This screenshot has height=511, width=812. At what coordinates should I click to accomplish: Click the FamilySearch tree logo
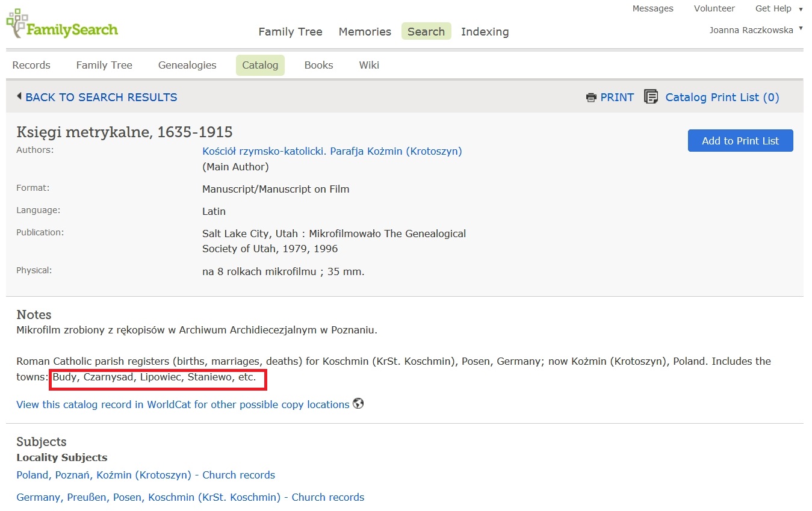tap(17, 23)
